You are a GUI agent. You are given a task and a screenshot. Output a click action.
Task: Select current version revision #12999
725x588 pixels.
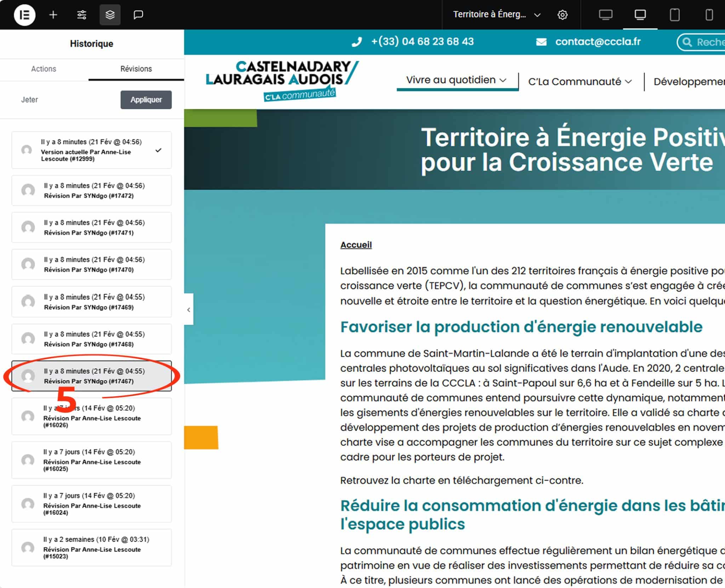click(x=92, y=150)
